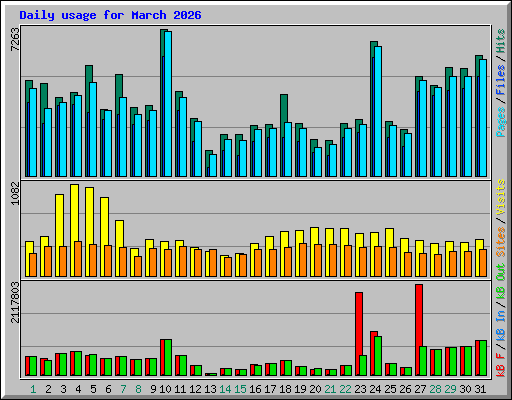Select green day "29" on the x-axis
Image resolution: width=512 pixels, height=400 pixels.
click(x=450, y=389)
